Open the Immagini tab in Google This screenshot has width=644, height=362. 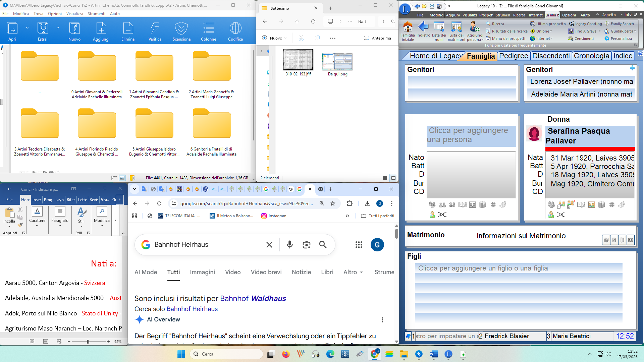click(x=202, y=272)
